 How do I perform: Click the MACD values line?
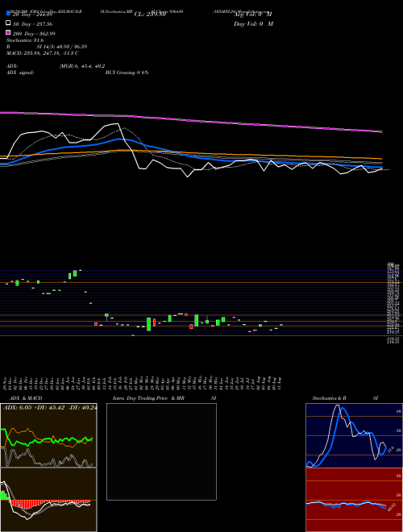click(43, 53)
